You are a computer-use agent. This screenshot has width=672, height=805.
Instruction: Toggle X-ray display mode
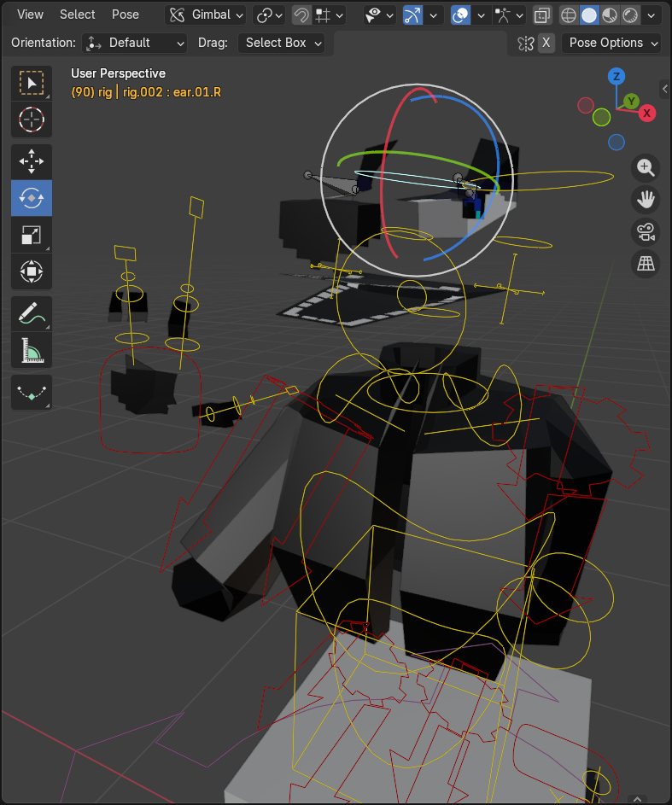pyautogui.click(x=542, y=15)
